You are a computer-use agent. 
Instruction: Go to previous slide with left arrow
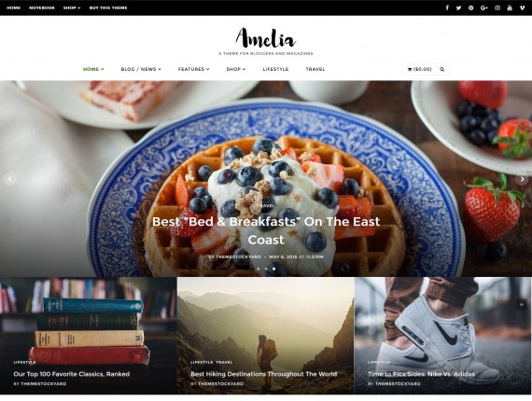pos(10,179)
